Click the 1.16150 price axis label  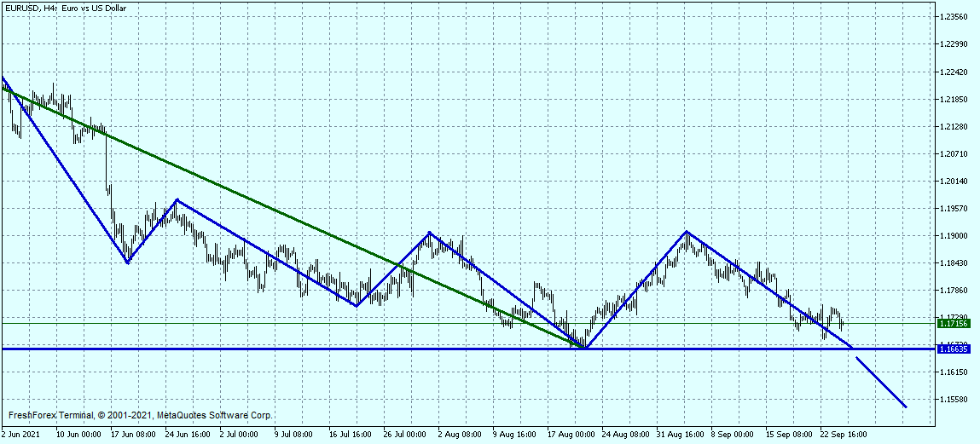[954, 372]
